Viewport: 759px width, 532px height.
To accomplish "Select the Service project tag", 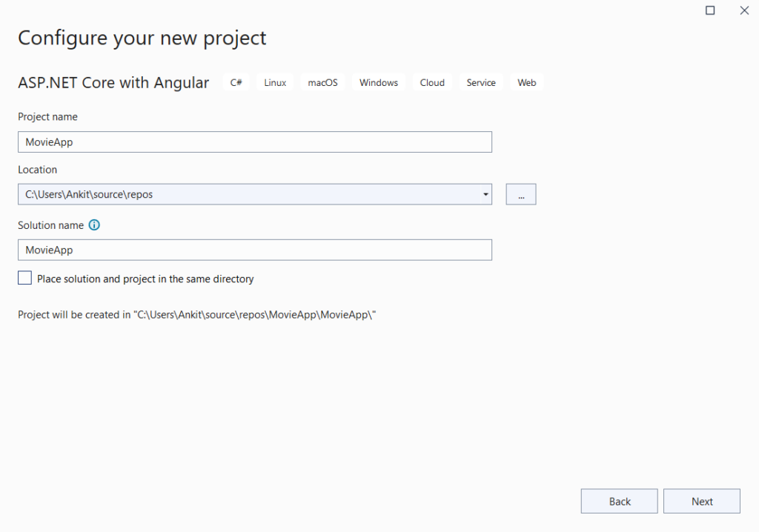I will click(480, 82).
